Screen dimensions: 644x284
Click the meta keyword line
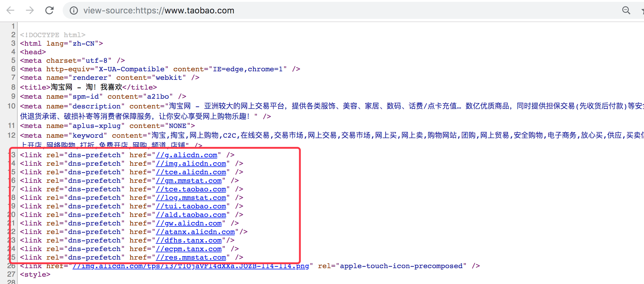332,140
